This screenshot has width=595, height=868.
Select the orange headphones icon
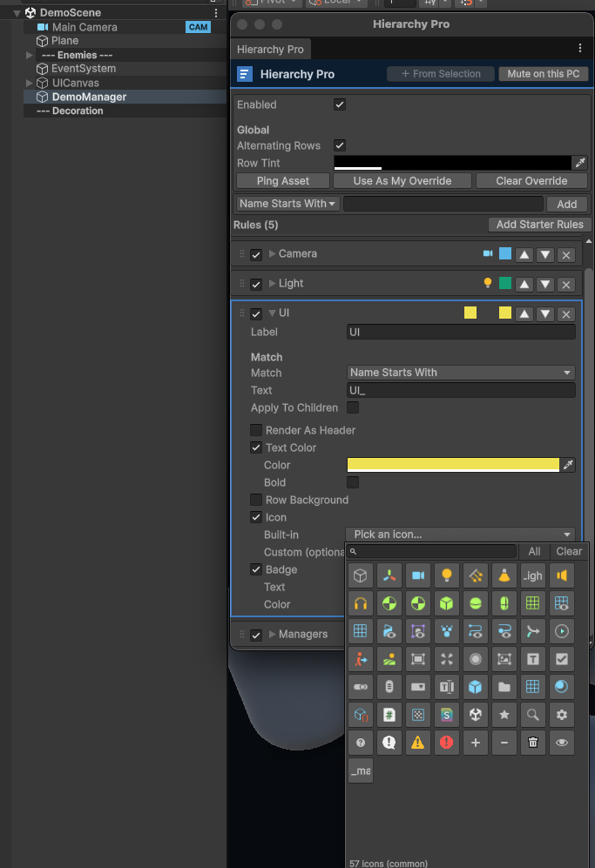(361, 603)
